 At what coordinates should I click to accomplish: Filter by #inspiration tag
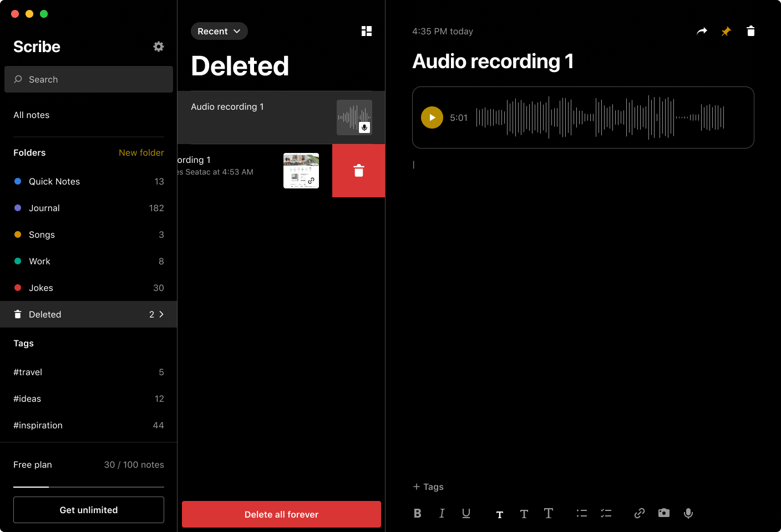point(89,425)
